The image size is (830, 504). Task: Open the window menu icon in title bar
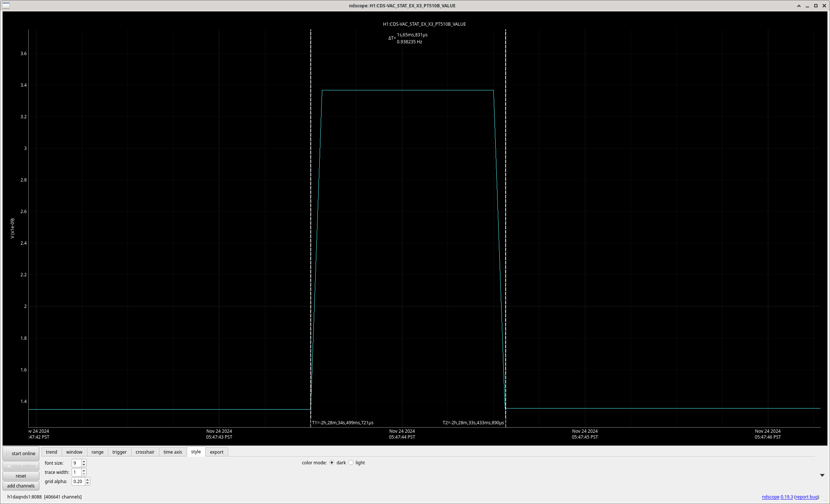click(x=6, y=6)
